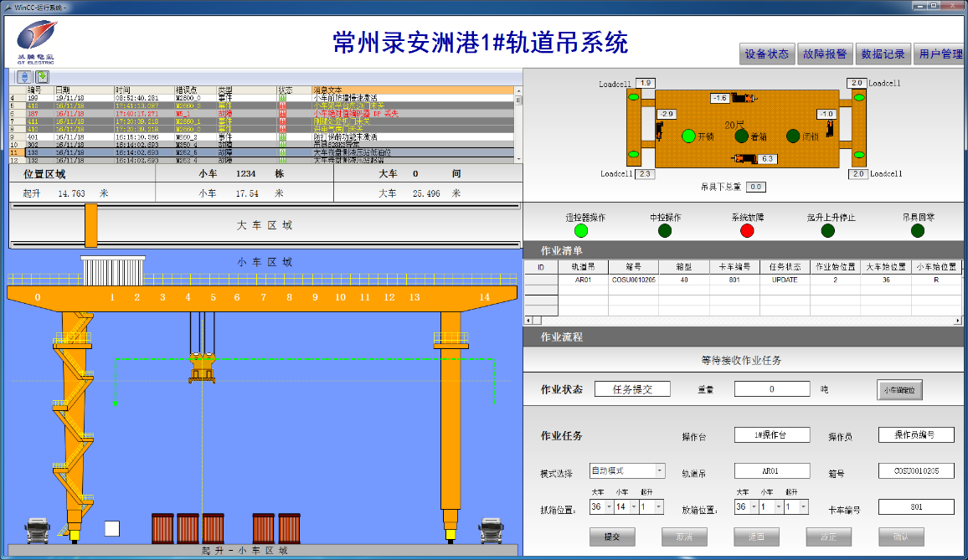Click the 开锁 (unlock) indicator on the spreader diagram

[689, 135]
